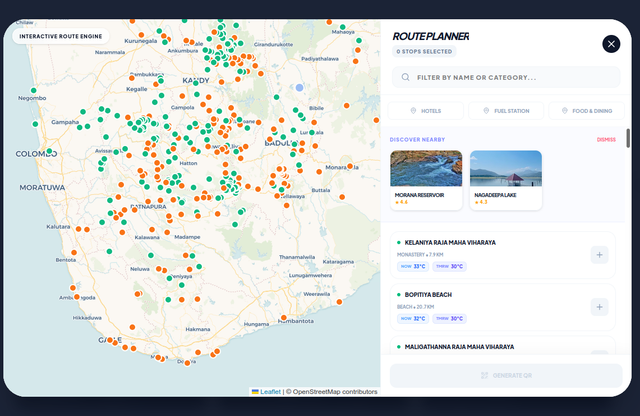Select the Hotels category filter
Screen dimensions: 640x416
point(426,111)
